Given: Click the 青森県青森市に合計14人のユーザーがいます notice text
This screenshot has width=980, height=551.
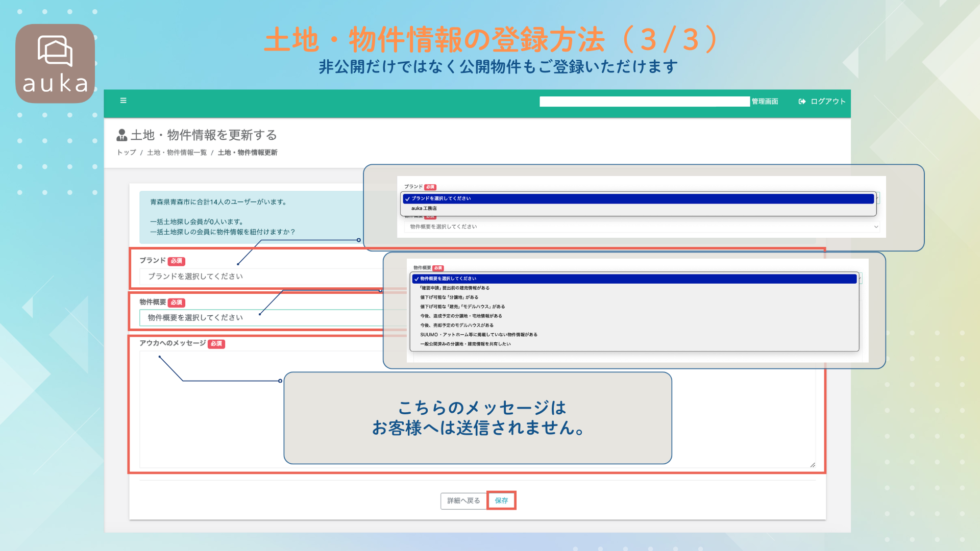Looking at the screenshot, I should [x=218, y=202].
